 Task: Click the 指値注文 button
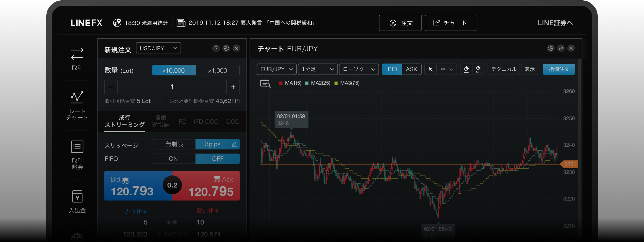[x=559, y=69]
